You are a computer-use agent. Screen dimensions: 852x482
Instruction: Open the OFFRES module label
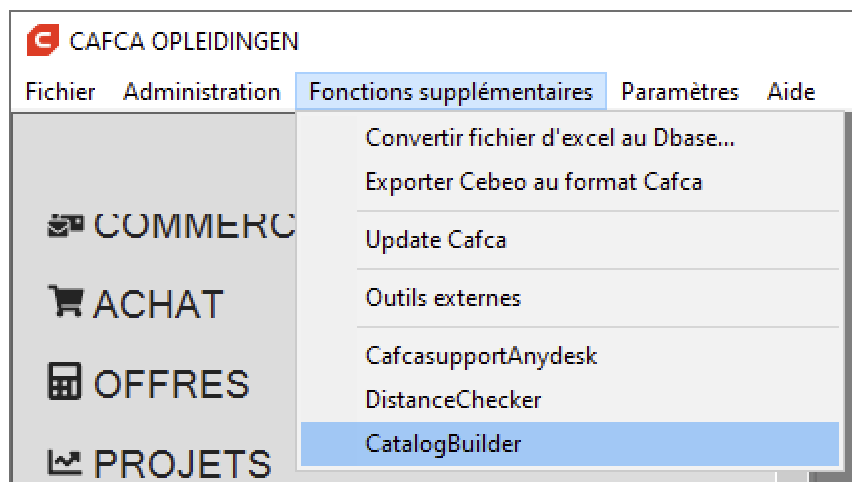tap(171, 384)
